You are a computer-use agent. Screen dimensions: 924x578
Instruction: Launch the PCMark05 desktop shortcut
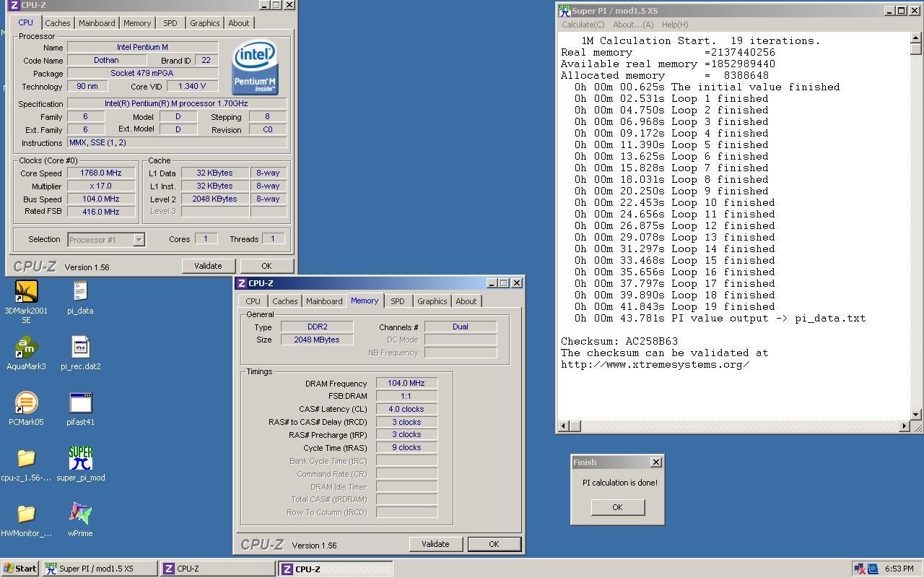pos(26,402)
